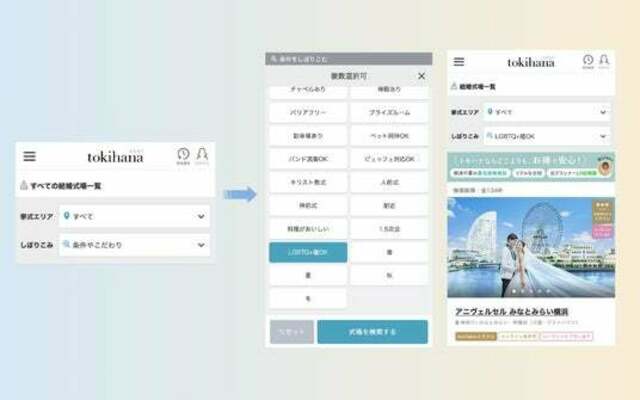The height and width of the screenshot is (400, 640).
Task: Click the 条件をしぼりこむ search bar in filter panel
Action: pos(349,59)
